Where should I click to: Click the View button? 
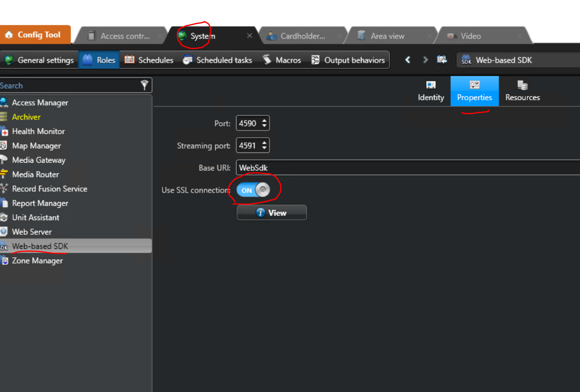coord(271,212)
